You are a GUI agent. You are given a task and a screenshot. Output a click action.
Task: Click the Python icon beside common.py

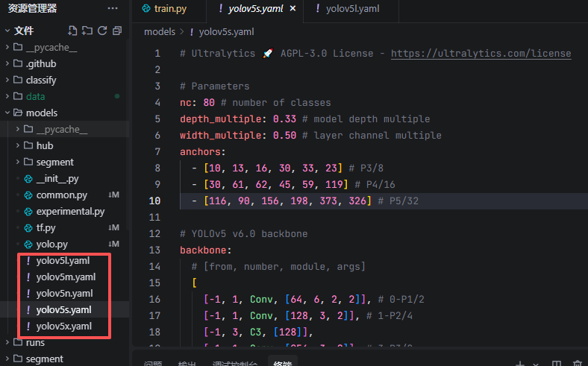(28, 195)
